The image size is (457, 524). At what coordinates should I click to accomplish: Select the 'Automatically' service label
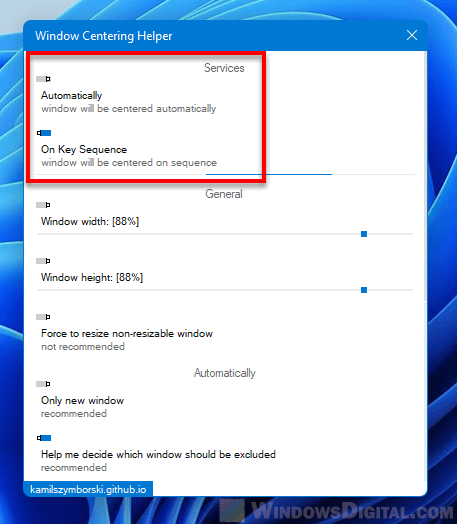71,96
